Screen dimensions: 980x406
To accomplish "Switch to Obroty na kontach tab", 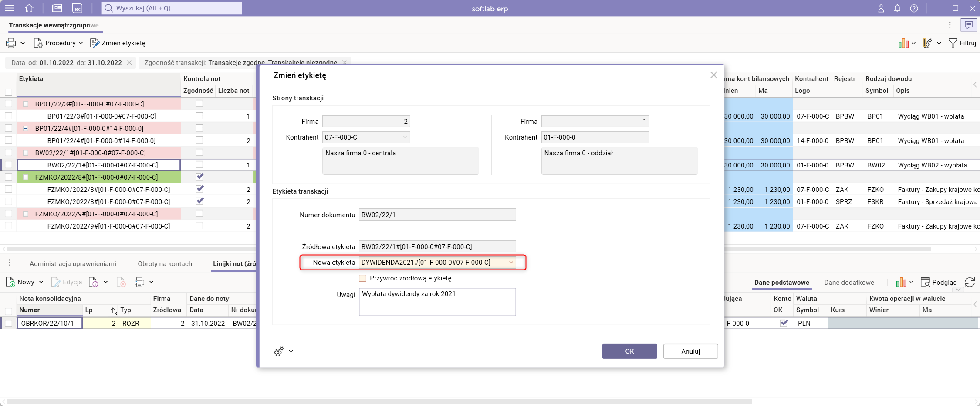I will pos(165,264).
